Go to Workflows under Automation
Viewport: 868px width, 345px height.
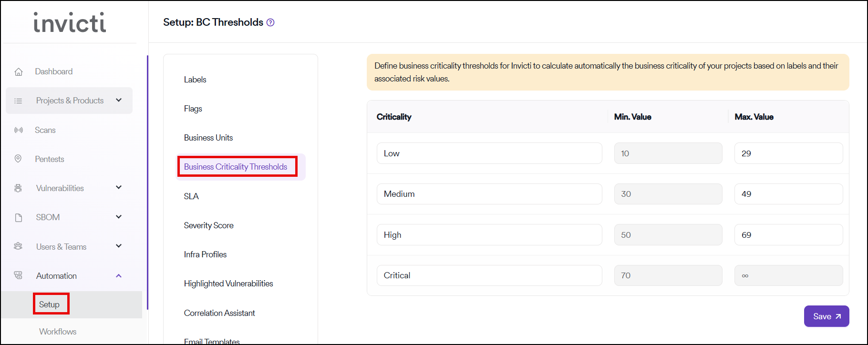[x=58, y=332]
